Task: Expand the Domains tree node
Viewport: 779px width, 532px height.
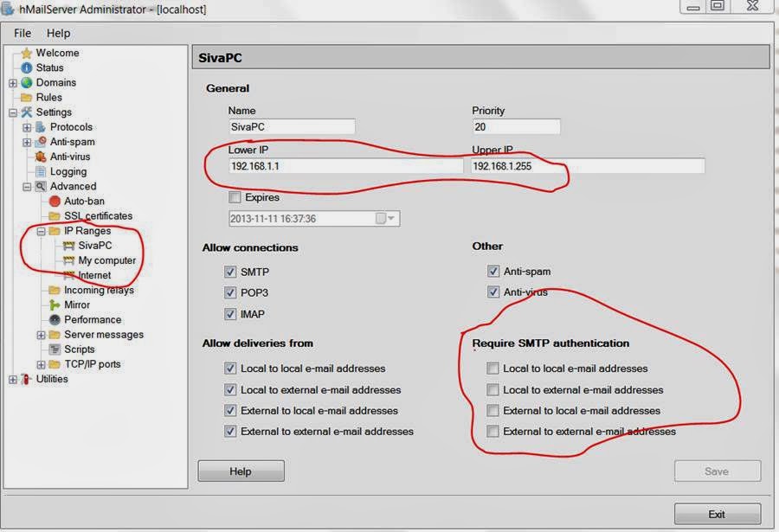Action: click(x=13, y=83)
